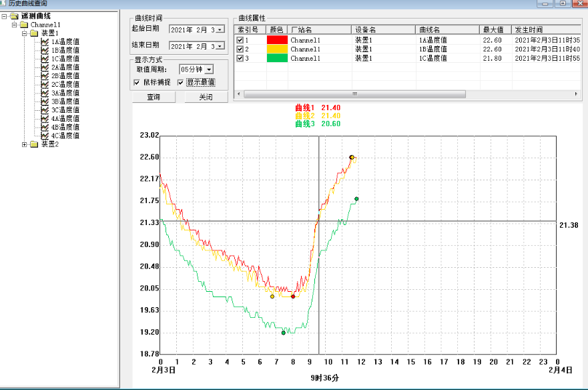Image resolution: width=588 pixels, height=390 pixels.
Task: Click the 遥测曲线 root folder icon
Action: point(14,16)
